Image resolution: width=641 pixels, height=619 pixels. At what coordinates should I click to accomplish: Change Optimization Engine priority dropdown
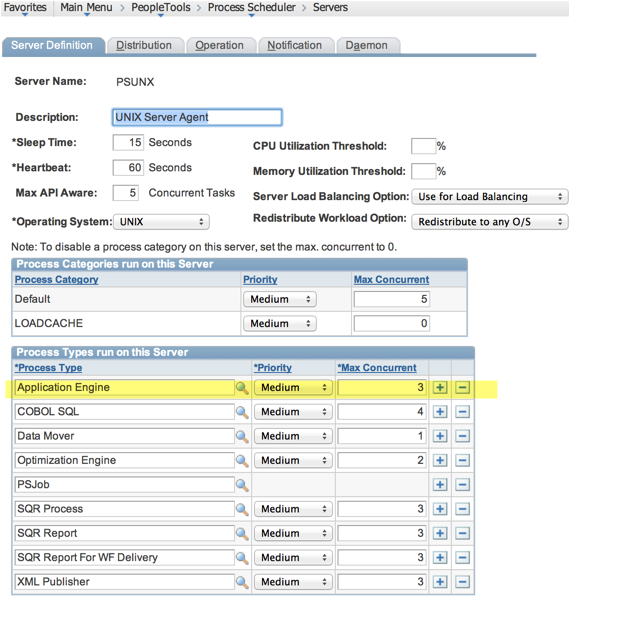[x=293, y=460]
